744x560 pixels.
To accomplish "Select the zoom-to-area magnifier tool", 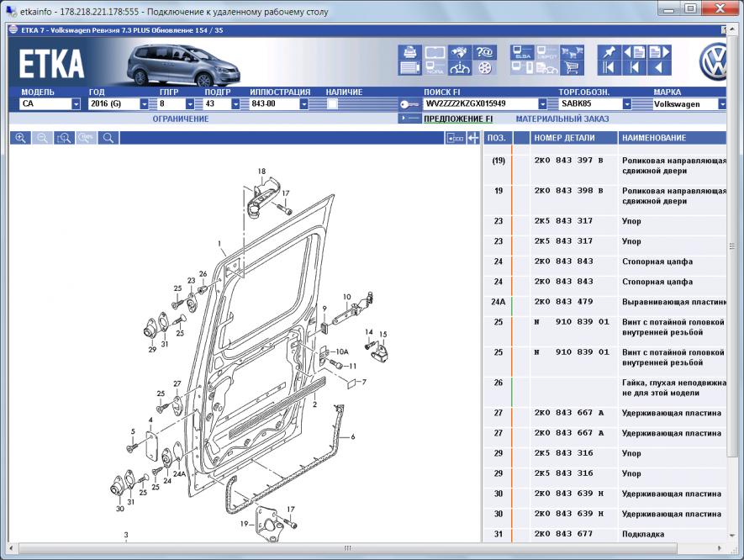I will click(x=64, y=138).
